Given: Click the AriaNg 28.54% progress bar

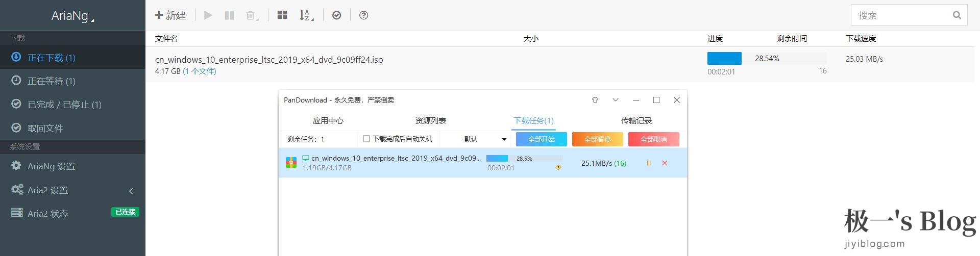Looking at the screenshot, I should pyautogui.click(x=767, y=59).
